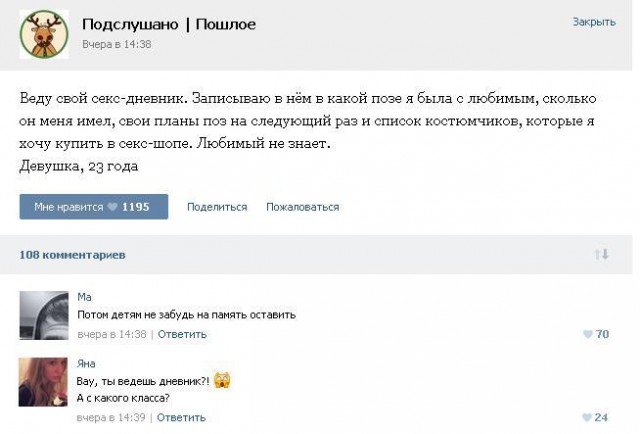Click the heart icon with 24 likes
640x434 pixels.
(588, 417)
